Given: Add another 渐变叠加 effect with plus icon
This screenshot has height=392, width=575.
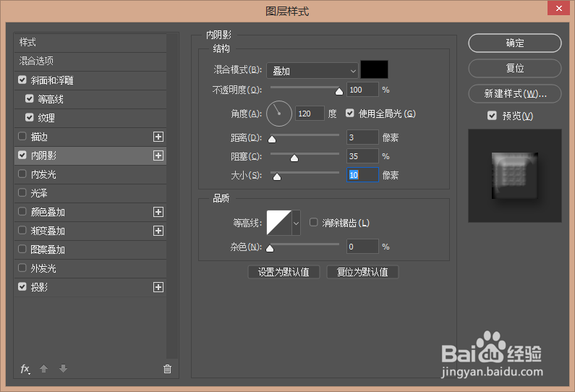Looking at the screenshot, I should [158, 231].
